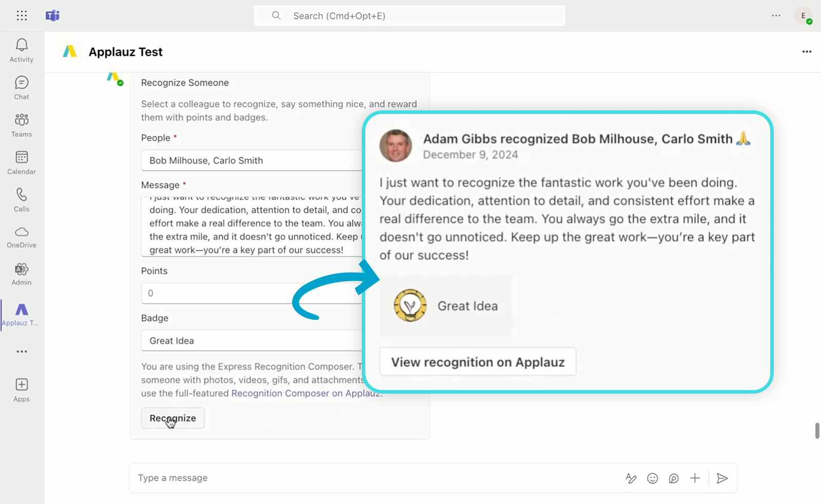821x504 pixels.
Task: Open Recognition Composer on Applauz link
Action: pyautogui.click(x=306, y=394)
